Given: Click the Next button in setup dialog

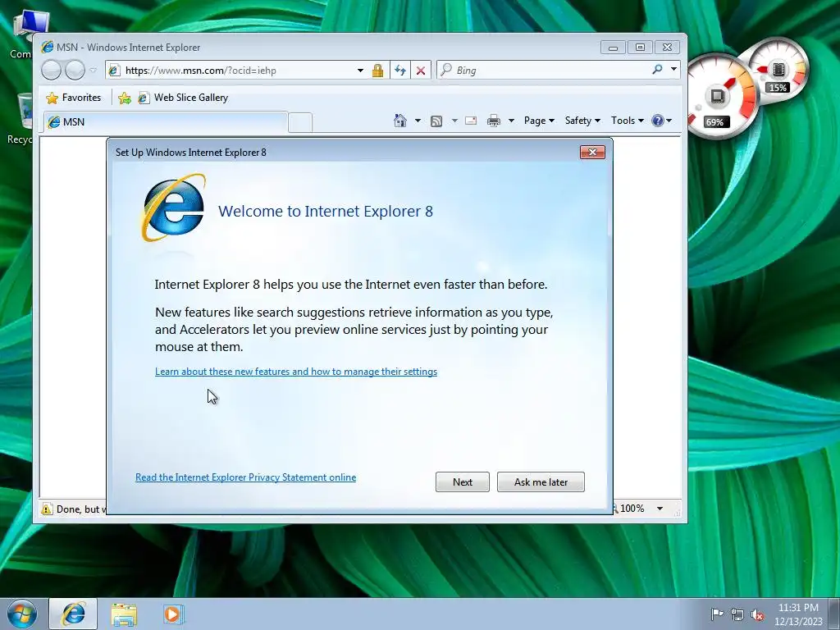Looking at the screenshot, I should click(x=463, y=482).
